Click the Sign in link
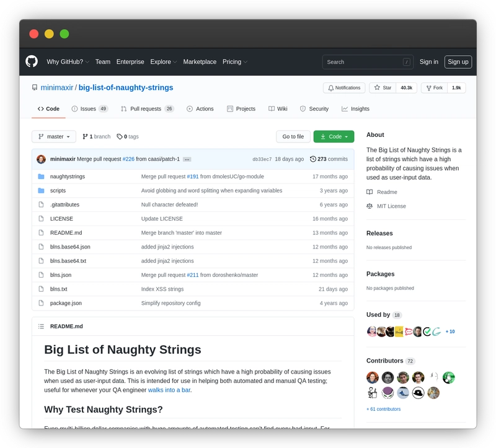496x448 pixels. point(428,61)
